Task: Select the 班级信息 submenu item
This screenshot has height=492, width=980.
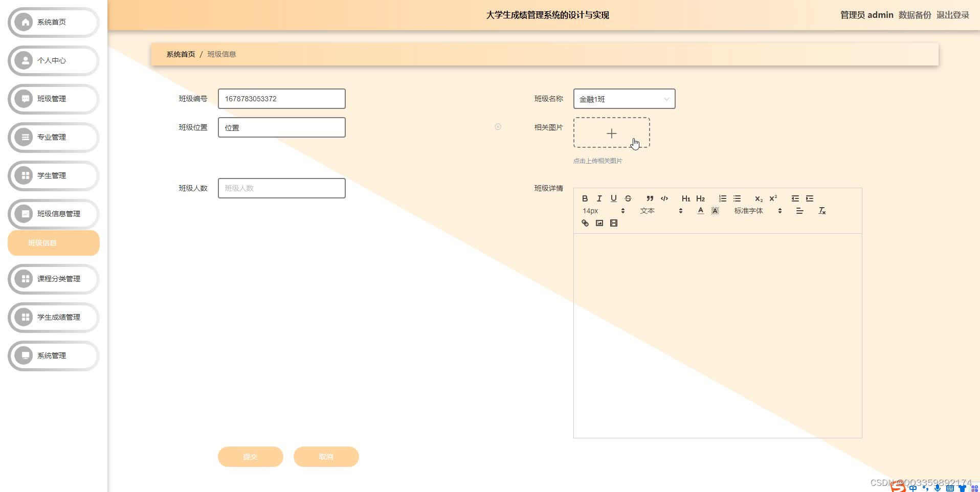Action: click(54, 243)
